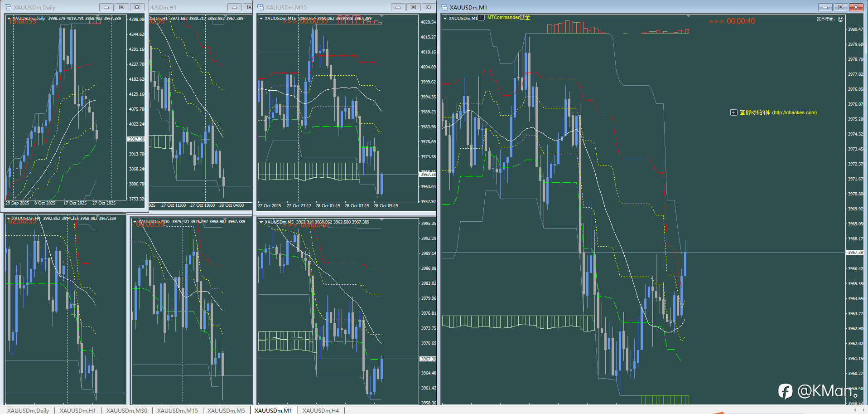The image size is (868, 414).
Task: Switch to the XAUUSDm,Daily tab
Action: click(x=28, y=410)
